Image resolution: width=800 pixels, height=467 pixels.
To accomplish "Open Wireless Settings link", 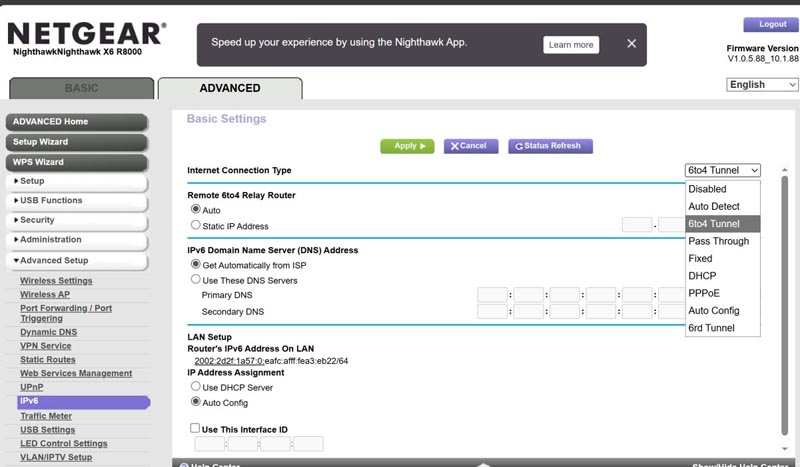I will (56, 281).
